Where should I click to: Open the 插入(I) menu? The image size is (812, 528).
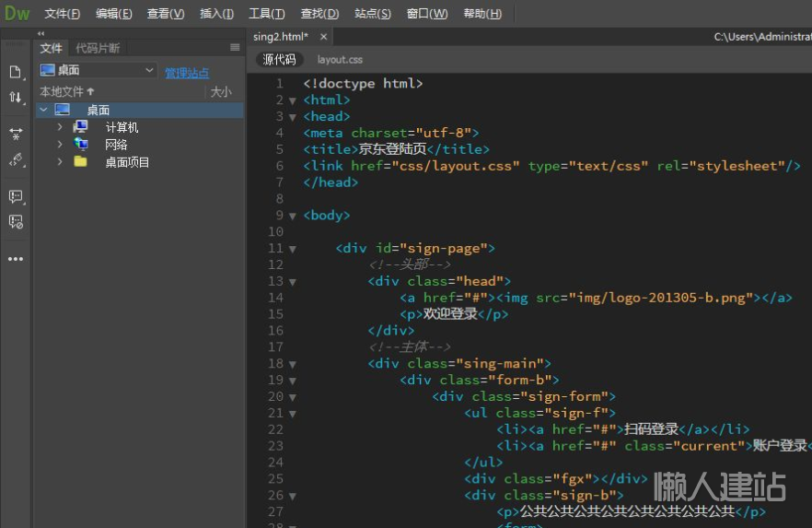216,14
